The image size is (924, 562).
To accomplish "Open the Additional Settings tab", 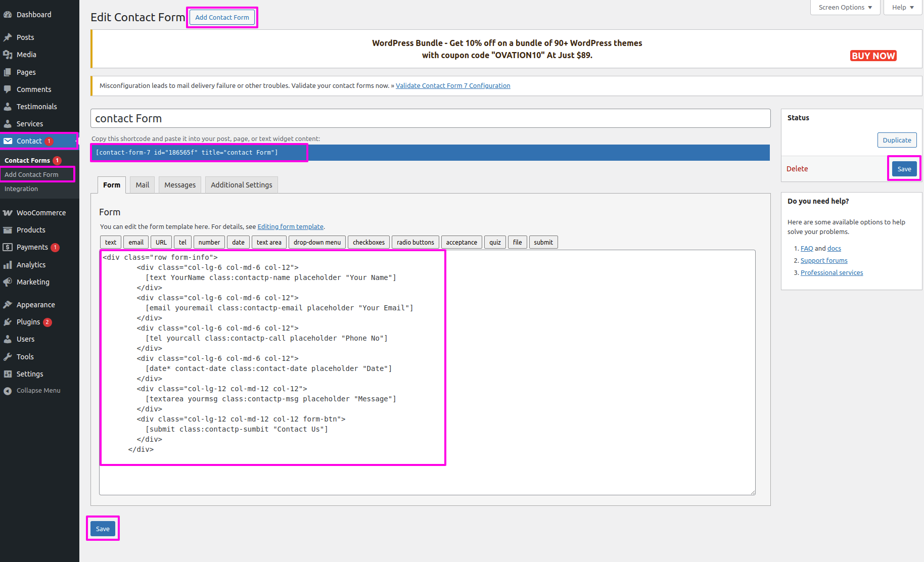I will click(241, 185).
